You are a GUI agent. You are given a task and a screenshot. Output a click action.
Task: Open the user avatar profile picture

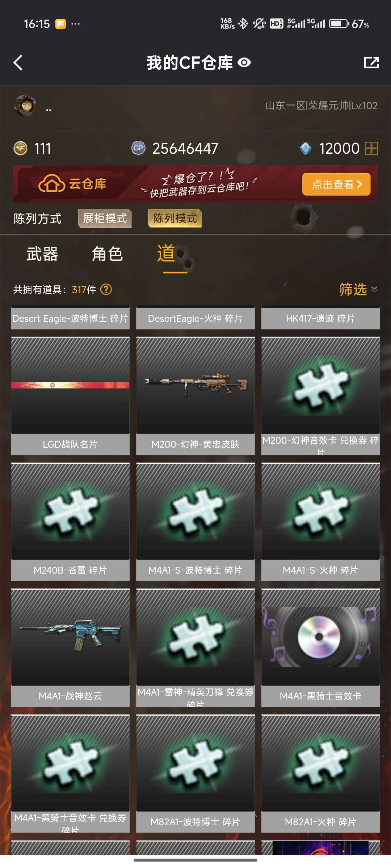(25, 106)
